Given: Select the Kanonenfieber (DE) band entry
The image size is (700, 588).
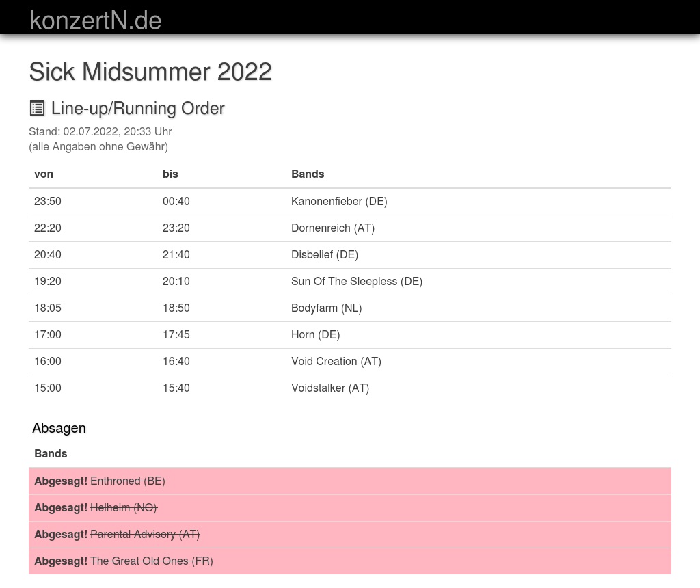Looking at the screenshot, I should click(339, 201).
